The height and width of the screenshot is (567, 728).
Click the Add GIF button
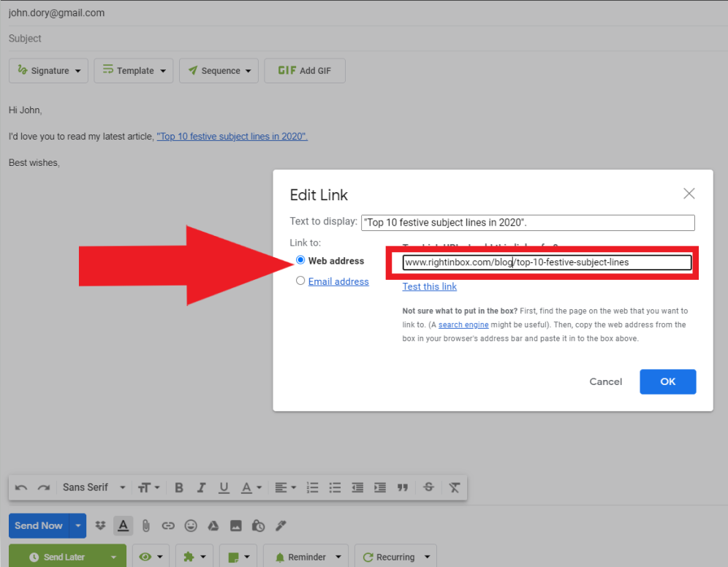point(305,71)
